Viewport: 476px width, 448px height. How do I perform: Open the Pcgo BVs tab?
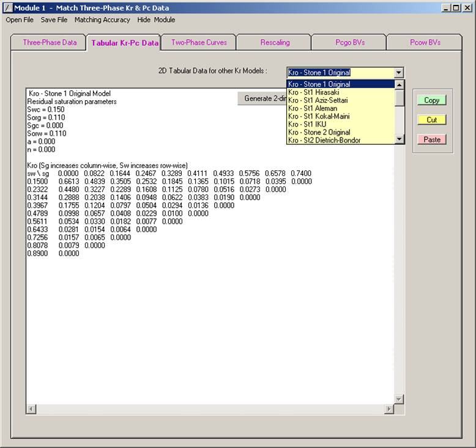point(349,43)
